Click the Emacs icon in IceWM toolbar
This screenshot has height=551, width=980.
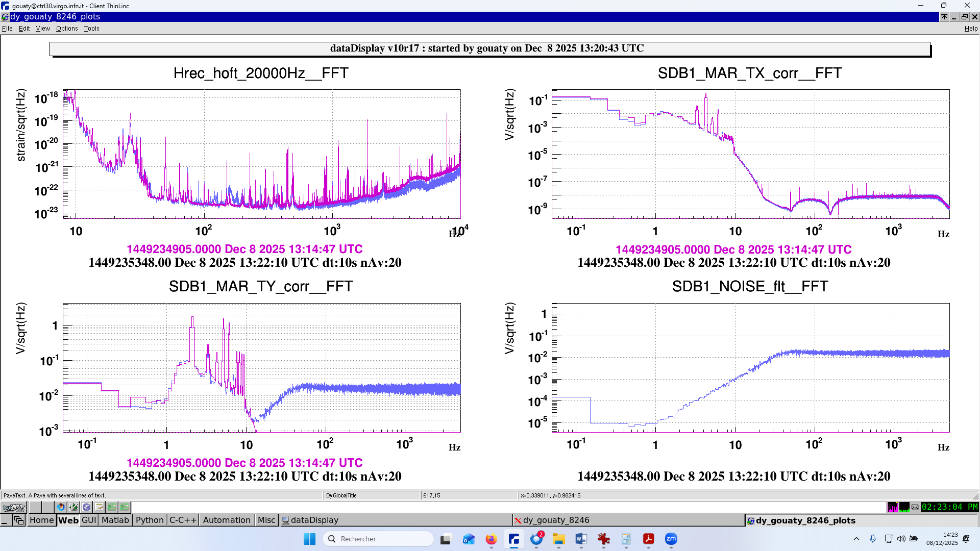coord(86,507)
